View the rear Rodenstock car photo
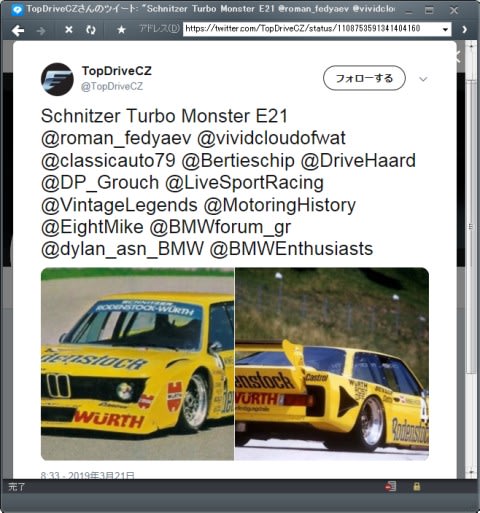 (x=332, y=364)
